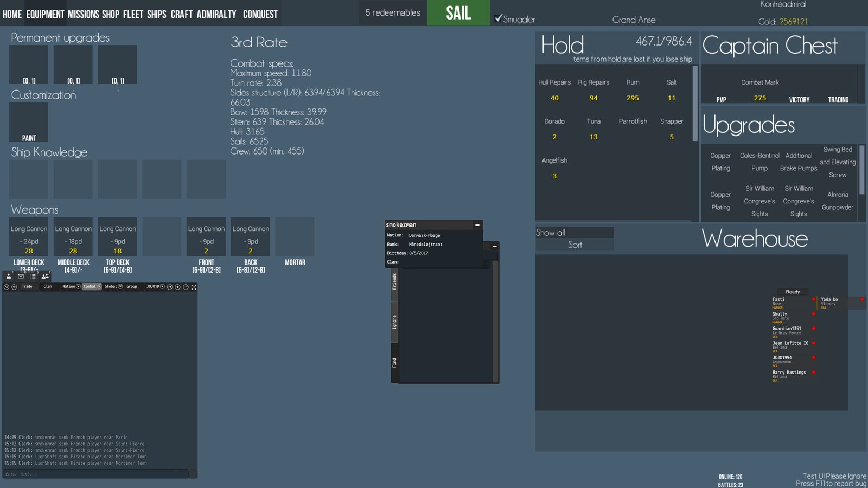This screenshot has height=488, width=868.
Task: Click the Hold panel scrollbar
Action: click(695, 104)
